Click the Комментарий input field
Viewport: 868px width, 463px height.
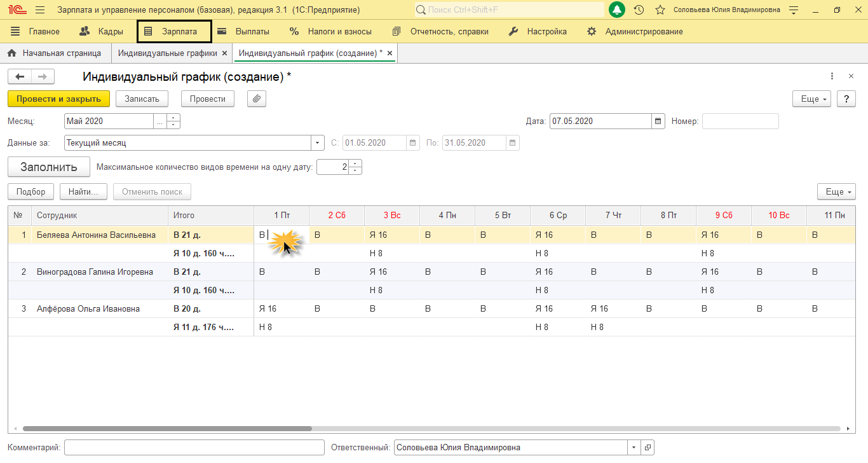point(194,447)
